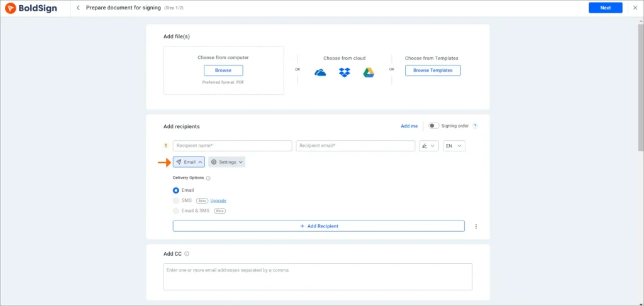This screenshot has height=306, width=644.
Task: Toggle the Signing order switch
Action: coord(434,126)
